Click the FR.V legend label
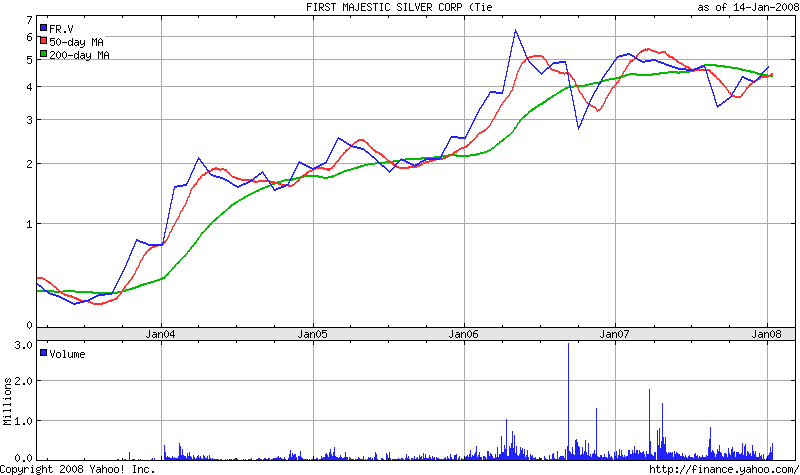The width and height of the screenshot is (800, 475). 61,29
